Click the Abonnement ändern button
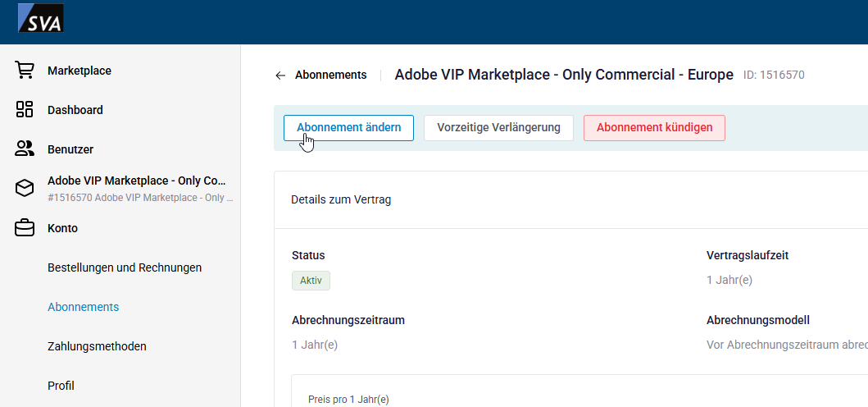Viewport: 868px width, 407px height. point(348,128)
